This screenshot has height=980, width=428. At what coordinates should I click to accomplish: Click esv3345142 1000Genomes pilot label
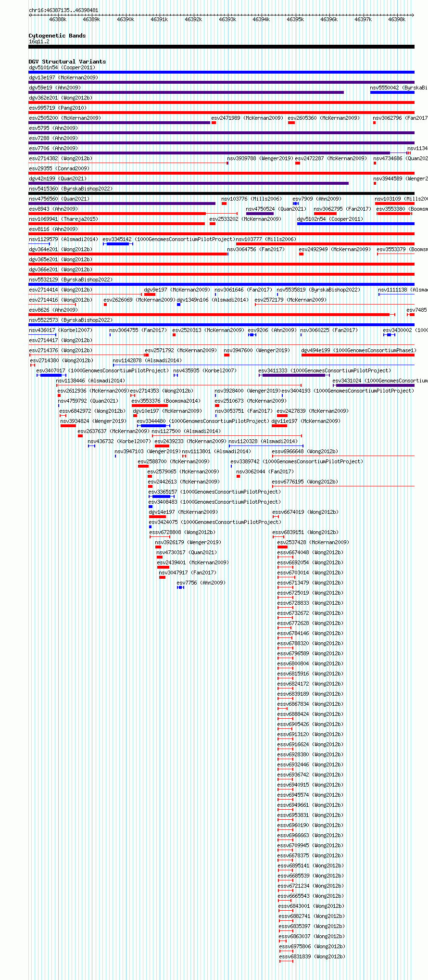[x=168, y=240]
